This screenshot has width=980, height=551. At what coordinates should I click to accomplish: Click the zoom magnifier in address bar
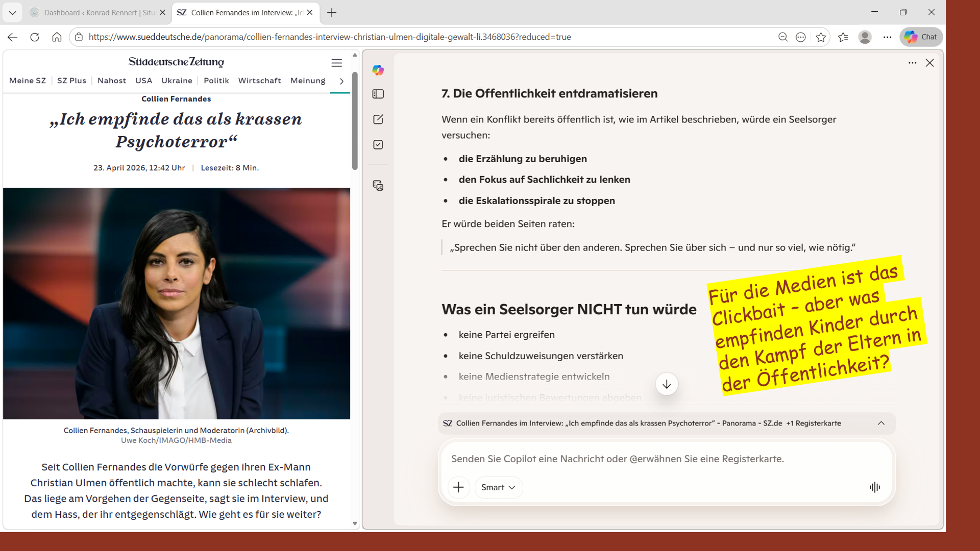782,37
